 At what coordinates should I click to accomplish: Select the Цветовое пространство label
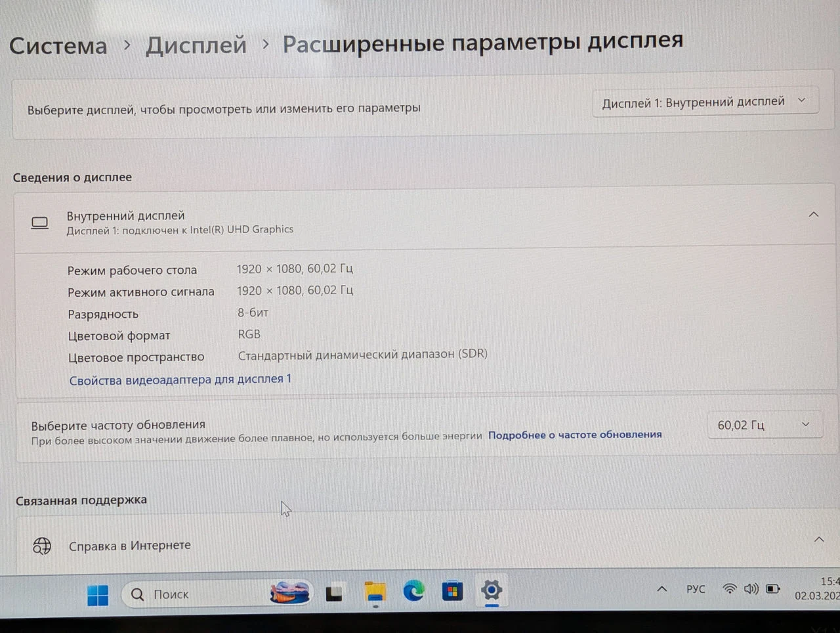coord(136,357)
